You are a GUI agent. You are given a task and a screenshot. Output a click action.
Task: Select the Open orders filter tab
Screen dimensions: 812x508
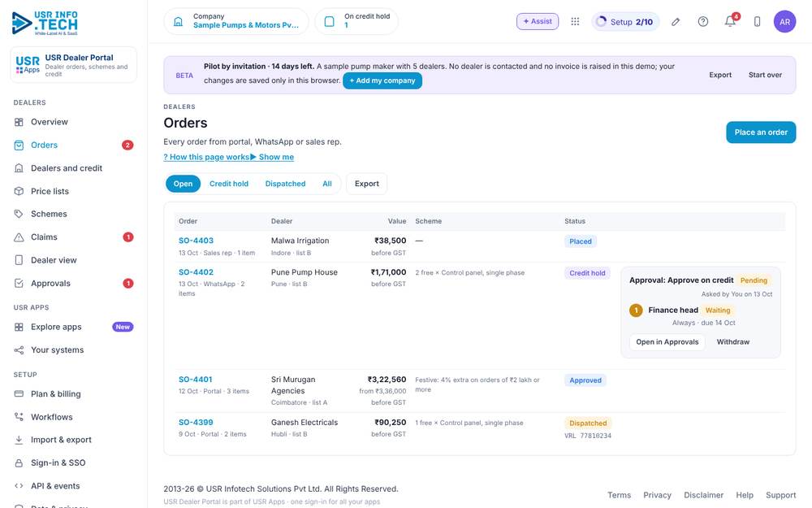click(183, 184)
